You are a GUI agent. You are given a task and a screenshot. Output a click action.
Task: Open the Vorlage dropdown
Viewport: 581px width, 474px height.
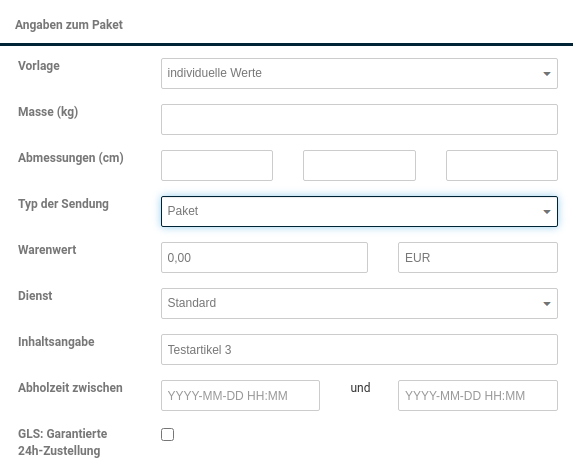coord(359,73)
